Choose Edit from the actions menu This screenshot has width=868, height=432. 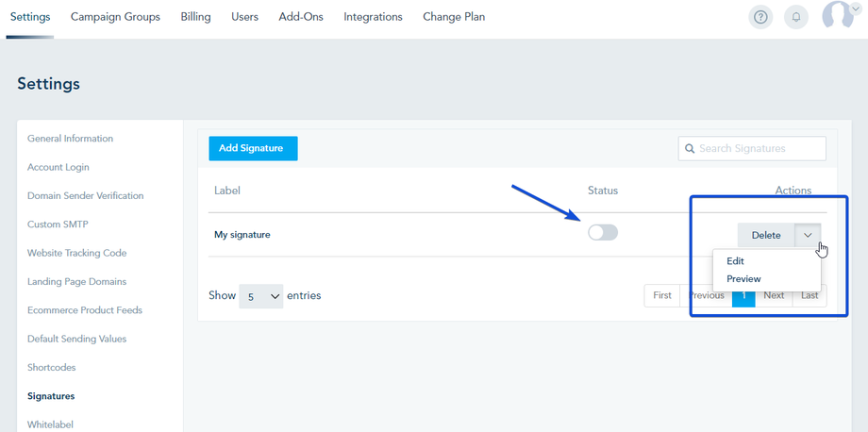point(736,261)
